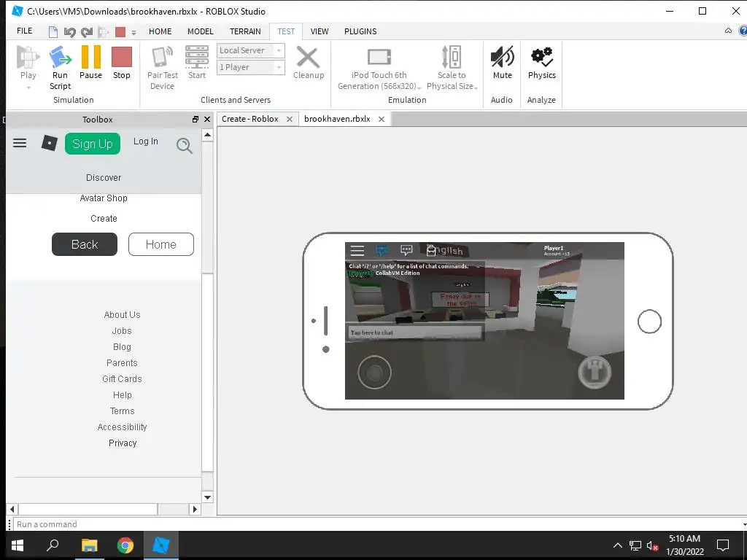Click the Toolbox scrollbar up arrow

pyautogui.click(x=207, y=135)
